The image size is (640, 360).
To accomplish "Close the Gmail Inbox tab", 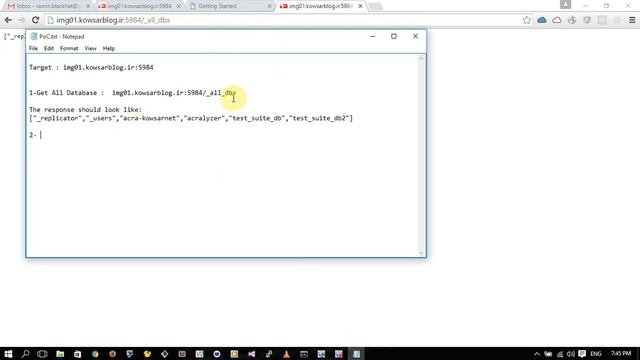I will 88,6.
